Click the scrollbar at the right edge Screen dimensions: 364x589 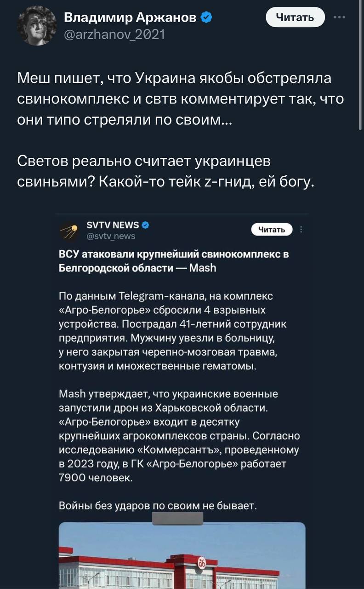(362, 64)
